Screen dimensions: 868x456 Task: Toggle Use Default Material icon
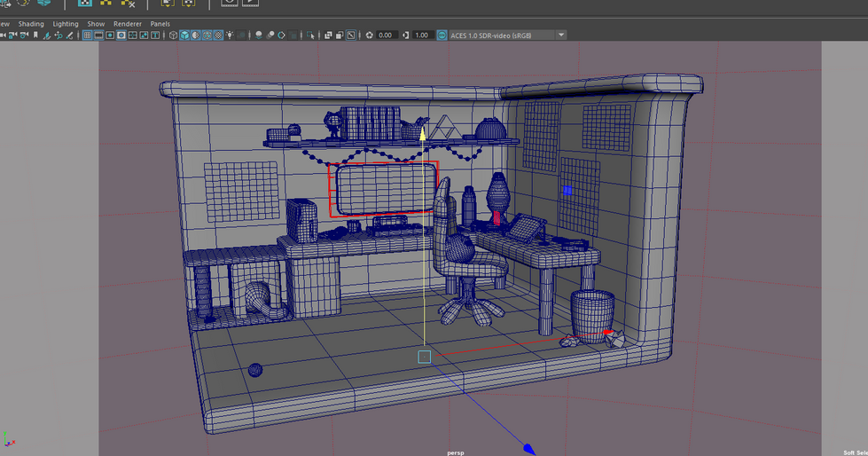tap(195, 35)
